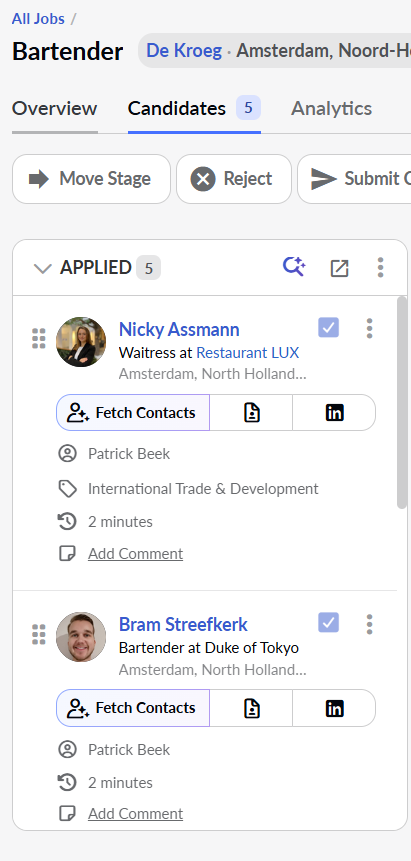Open Applied stage in new window icon
The width and height of the screenshot is (411, 861).
pyautogui.click(x=340, y=268)
